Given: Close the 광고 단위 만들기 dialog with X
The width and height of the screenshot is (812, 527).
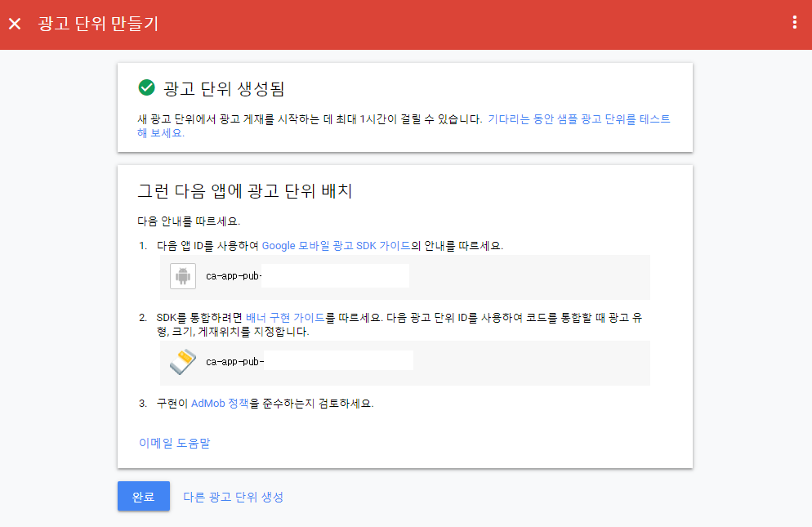Looking at the screenshot, I should click(x=15, y=24).
